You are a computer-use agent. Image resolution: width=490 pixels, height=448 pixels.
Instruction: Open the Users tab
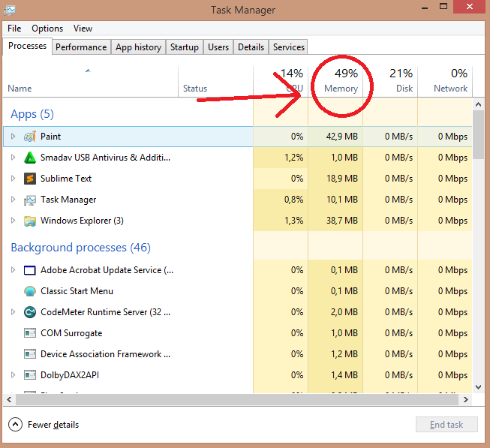click(x=218, y=47)
